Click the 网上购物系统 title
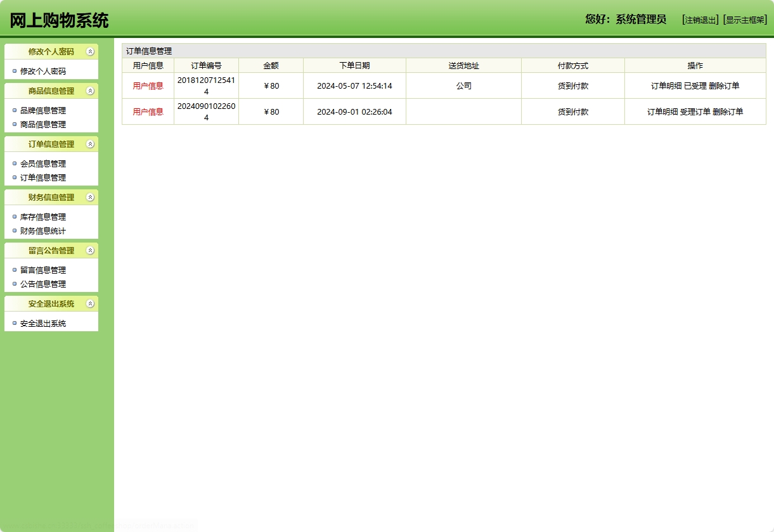774x532 pixels. [x=59, y=20]
